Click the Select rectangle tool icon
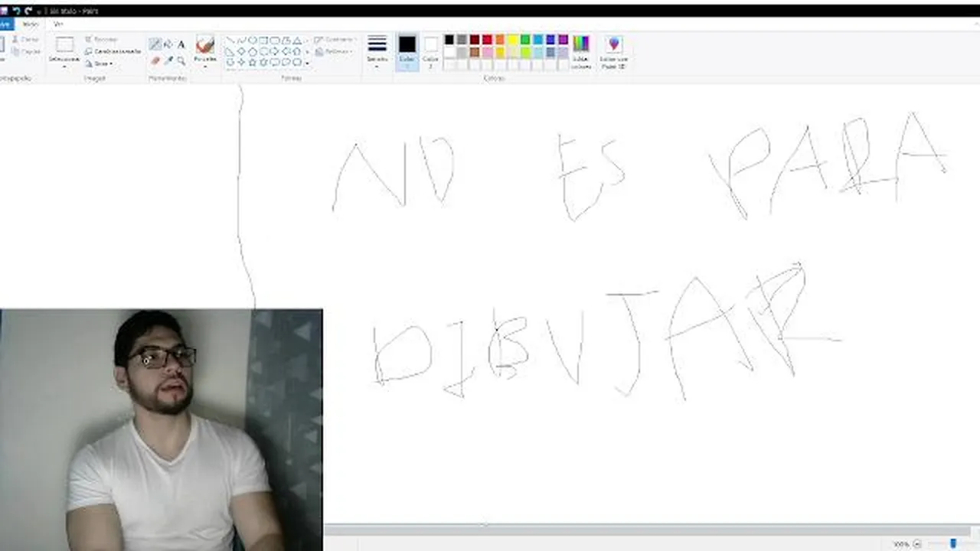This screenshot has height=551, width=980. pyautogui.click(x=65, y=44)
